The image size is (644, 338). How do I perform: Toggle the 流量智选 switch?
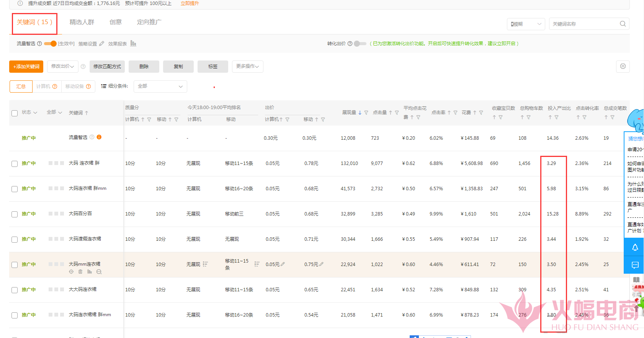click(50, 44)
